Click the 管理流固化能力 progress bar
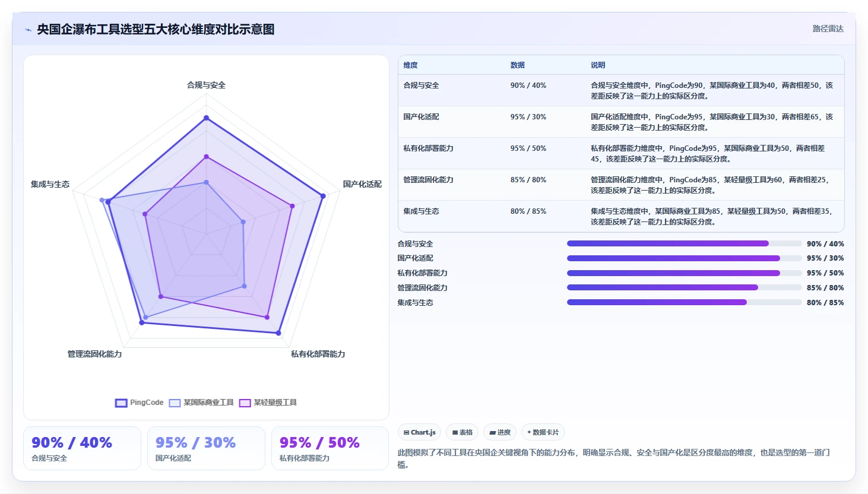 [684, 287]
